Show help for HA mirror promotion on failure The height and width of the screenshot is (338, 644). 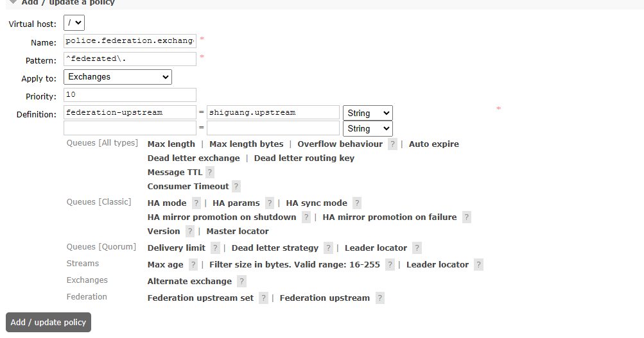467,217
